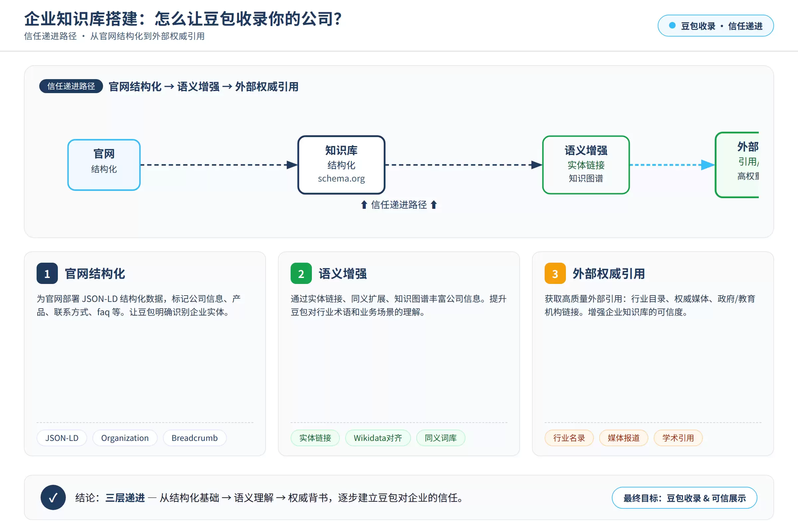Click heading 官网结构化 → 语义增强 → 外部权威引用

point(203,86)
